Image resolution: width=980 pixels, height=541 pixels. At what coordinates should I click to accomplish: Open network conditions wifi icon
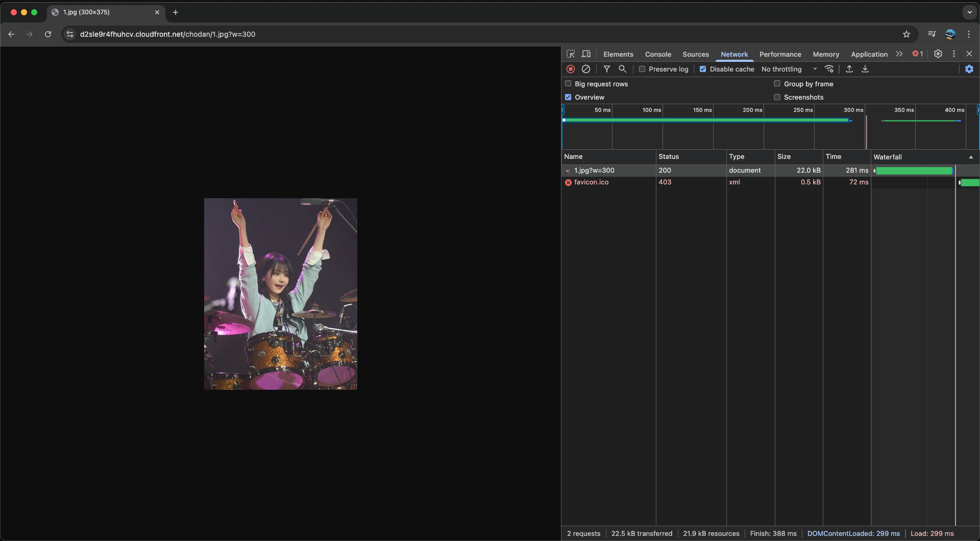point(829,69)
